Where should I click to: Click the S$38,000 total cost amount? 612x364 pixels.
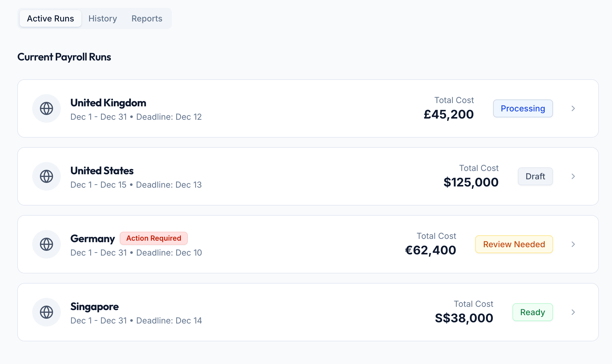tap(463, 318)
